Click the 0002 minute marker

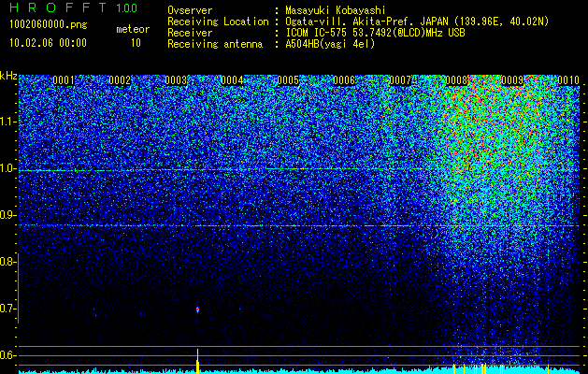[x=120, y=80]
